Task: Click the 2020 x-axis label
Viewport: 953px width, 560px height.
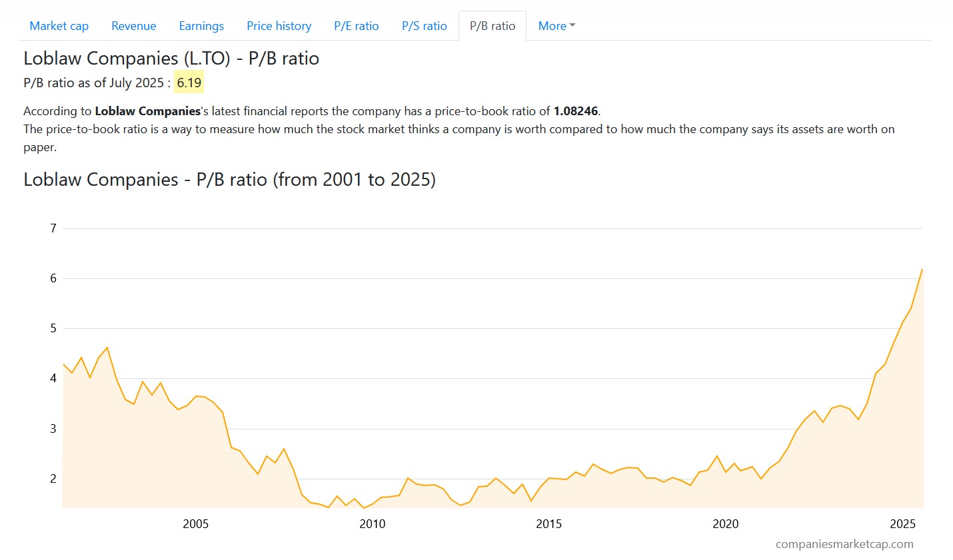Action: click(726, 524)
